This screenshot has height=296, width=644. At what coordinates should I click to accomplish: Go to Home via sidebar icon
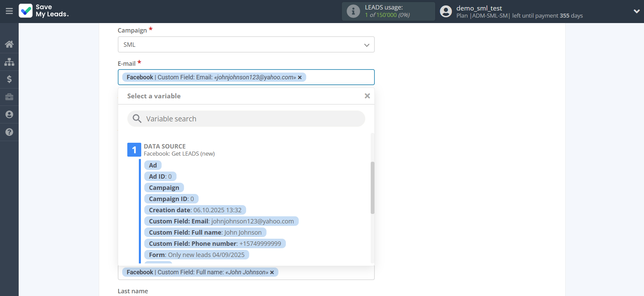9,44
